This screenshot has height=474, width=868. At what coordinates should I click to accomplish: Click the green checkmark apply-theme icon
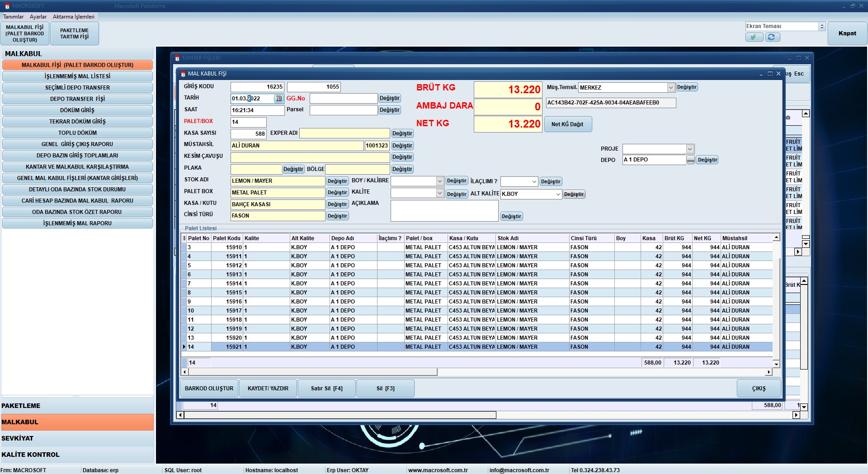[x=754, y=37]
